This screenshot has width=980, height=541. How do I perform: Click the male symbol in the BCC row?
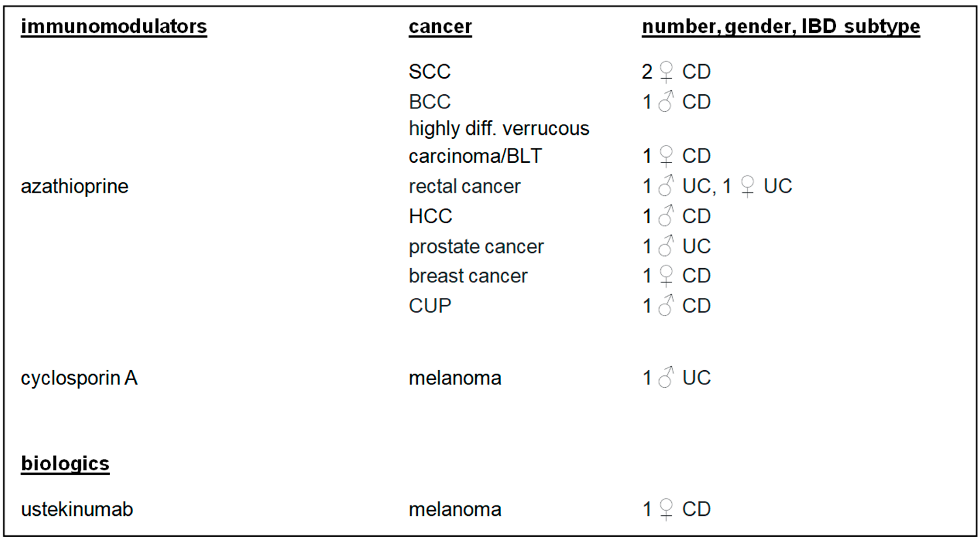coord(666,101)
